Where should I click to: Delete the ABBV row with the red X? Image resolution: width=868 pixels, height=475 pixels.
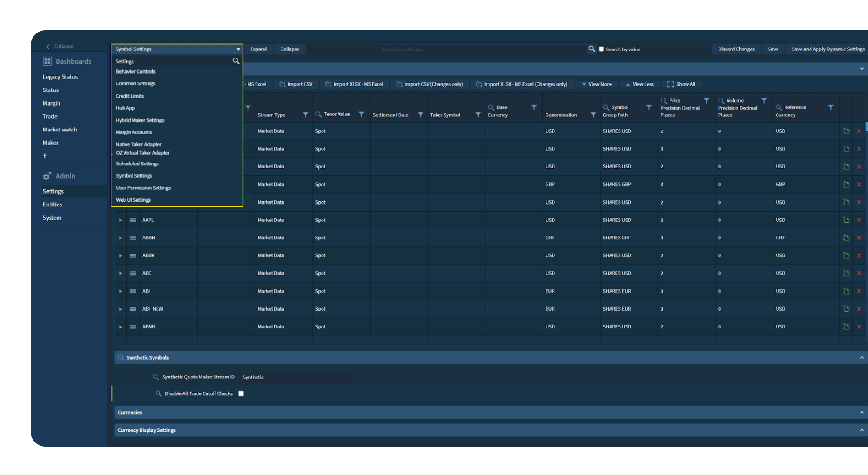click(x=859, y=255)
